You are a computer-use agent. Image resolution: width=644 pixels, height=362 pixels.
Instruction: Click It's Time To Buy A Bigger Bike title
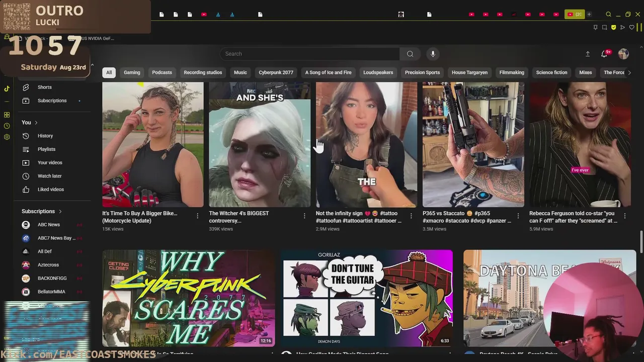point(140,217)
